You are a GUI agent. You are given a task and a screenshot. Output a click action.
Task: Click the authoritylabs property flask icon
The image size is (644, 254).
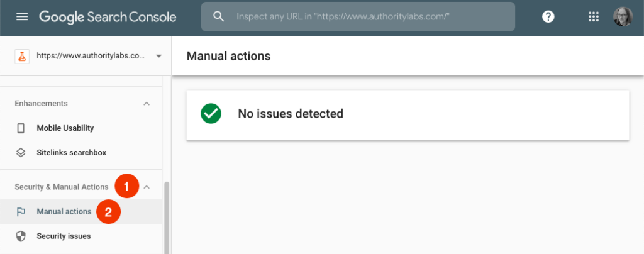tap(22, 56)
